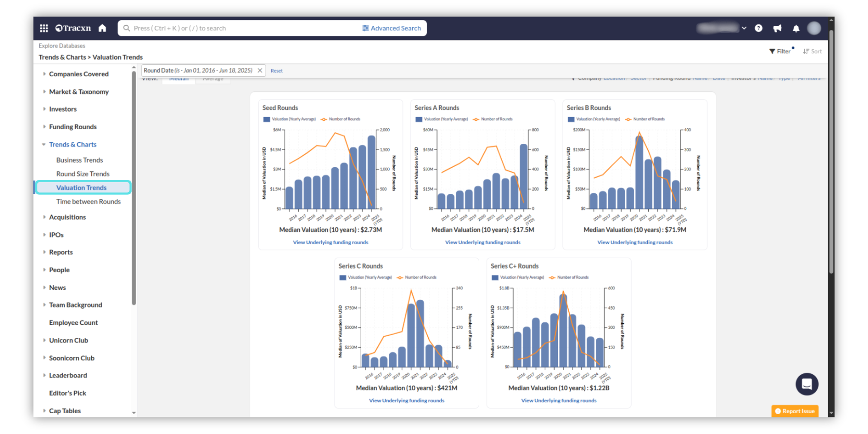Open the user profile avatar
The width and height of the screenshot is (868, 434).
coord(814,28)
